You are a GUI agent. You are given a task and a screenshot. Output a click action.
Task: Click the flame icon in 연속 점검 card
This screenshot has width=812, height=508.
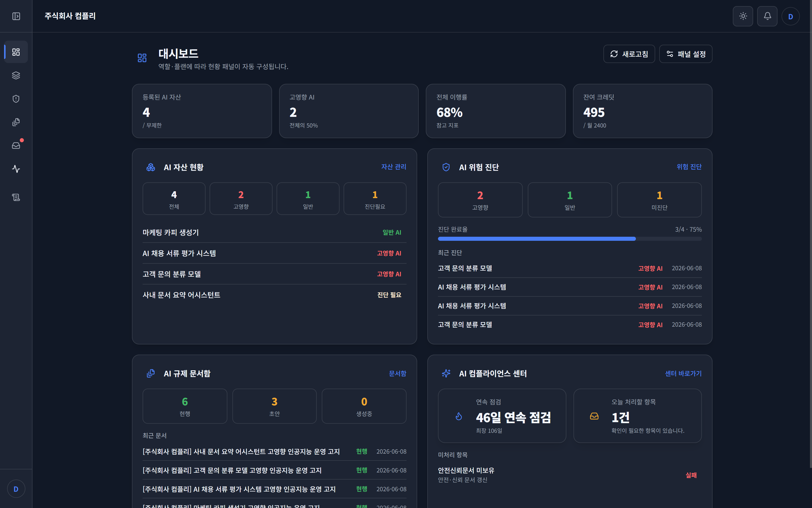coord(459,416)
